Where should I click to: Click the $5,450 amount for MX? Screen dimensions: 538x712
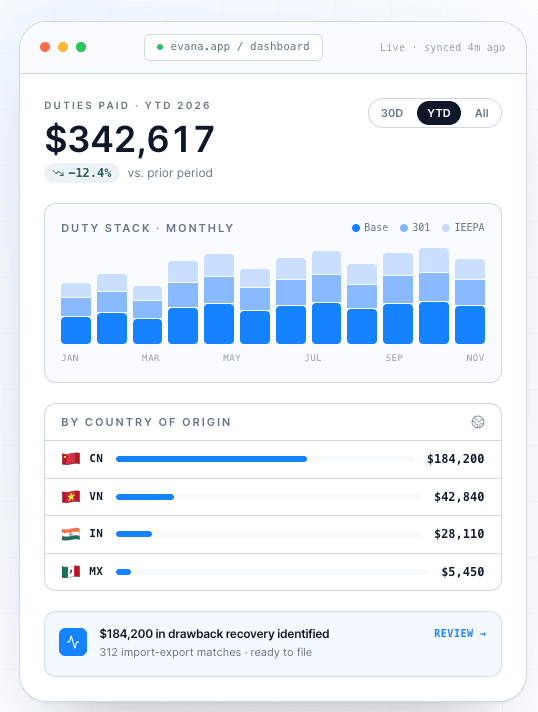(x=463, y=572)
